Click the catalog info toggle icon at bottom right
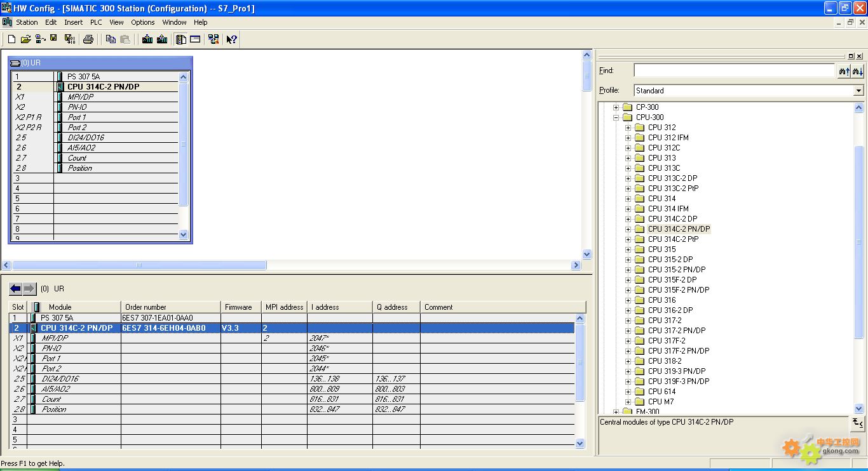 click(x=857, y=423)
